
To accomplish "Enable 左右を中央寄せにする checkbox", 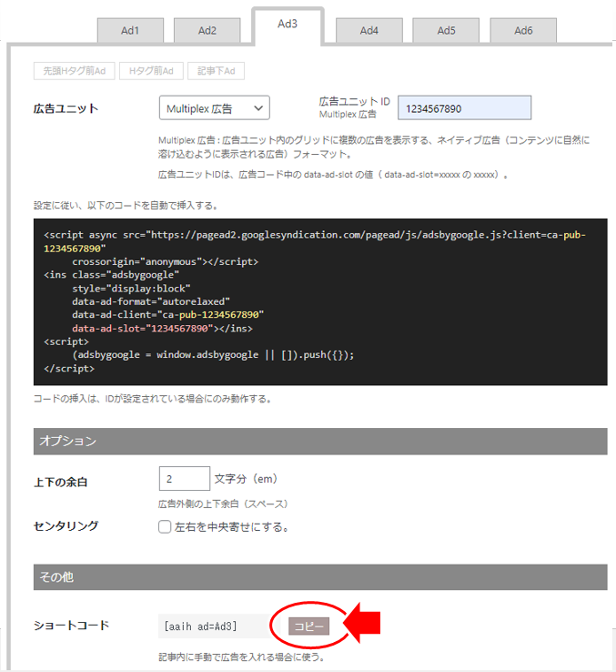I will click(x=165, y=526).
